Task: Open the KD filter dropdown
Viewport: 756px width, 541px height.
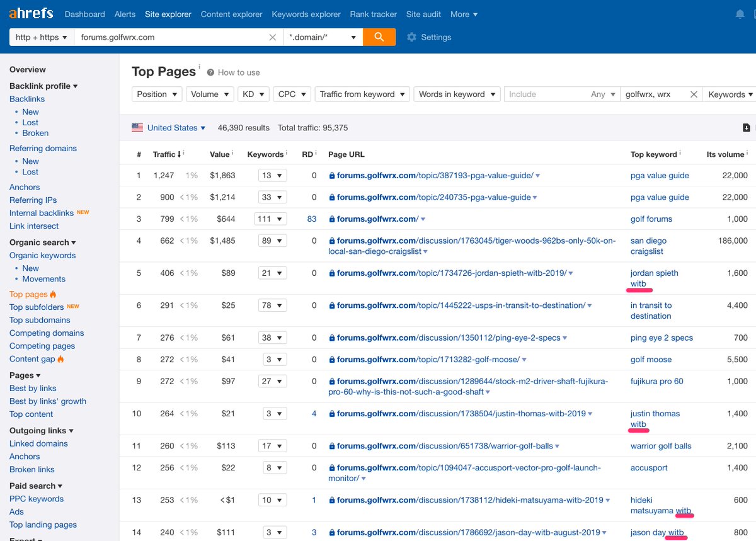Action: [253, 94]
